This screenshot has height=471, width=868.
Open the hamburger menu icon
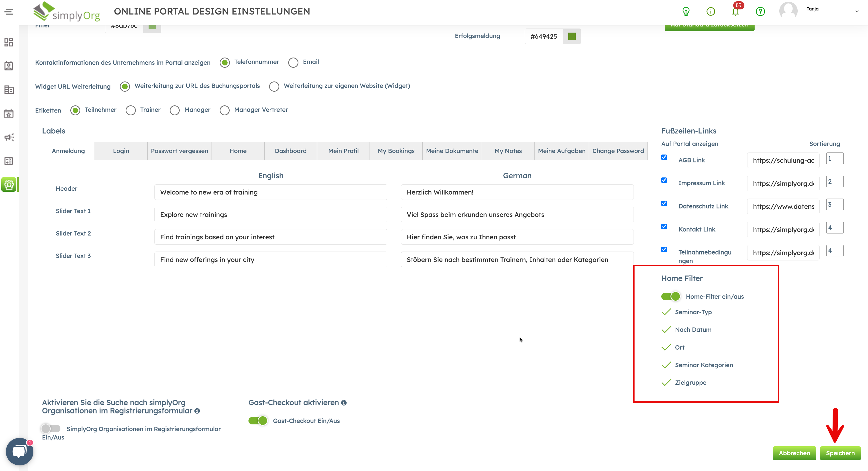pyautogui.click(x=9, y=12)
